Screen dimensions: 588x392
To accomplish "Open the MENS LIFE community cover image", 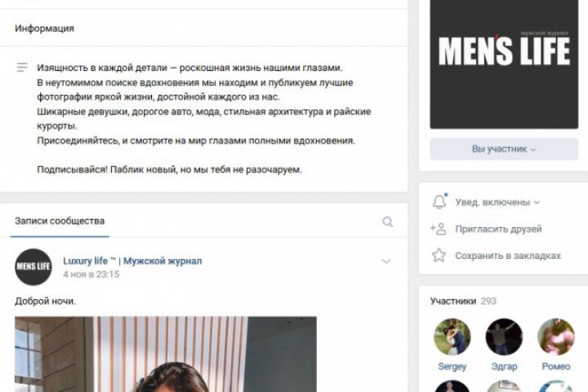I will click(504, 65).
